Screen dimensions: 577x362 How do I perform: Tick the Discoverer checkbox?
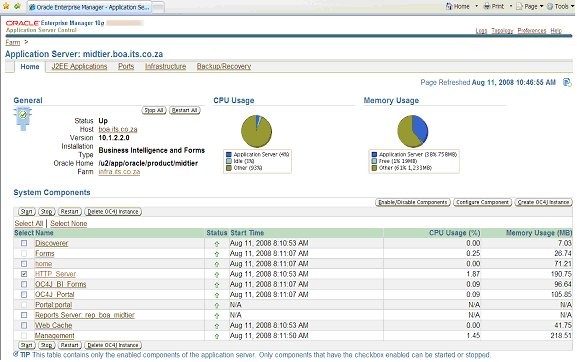pos(24,243)
